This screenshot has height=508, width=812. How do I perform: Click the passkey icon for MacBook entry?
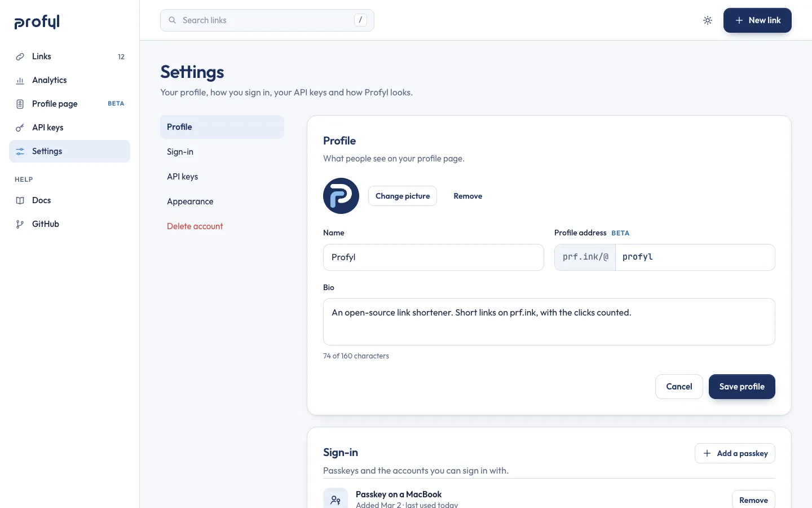(x=336, y=500)
